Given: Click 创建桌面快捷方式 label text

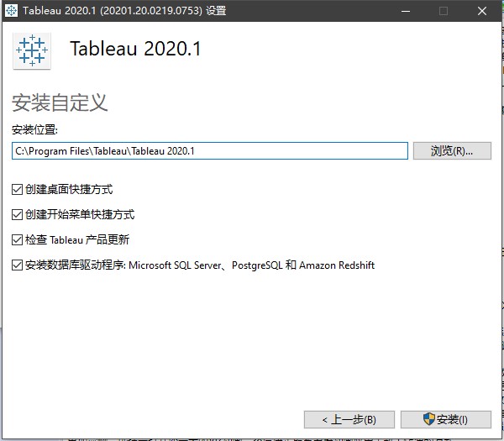Looking at the screenshot, I should [x=69, y=189].
